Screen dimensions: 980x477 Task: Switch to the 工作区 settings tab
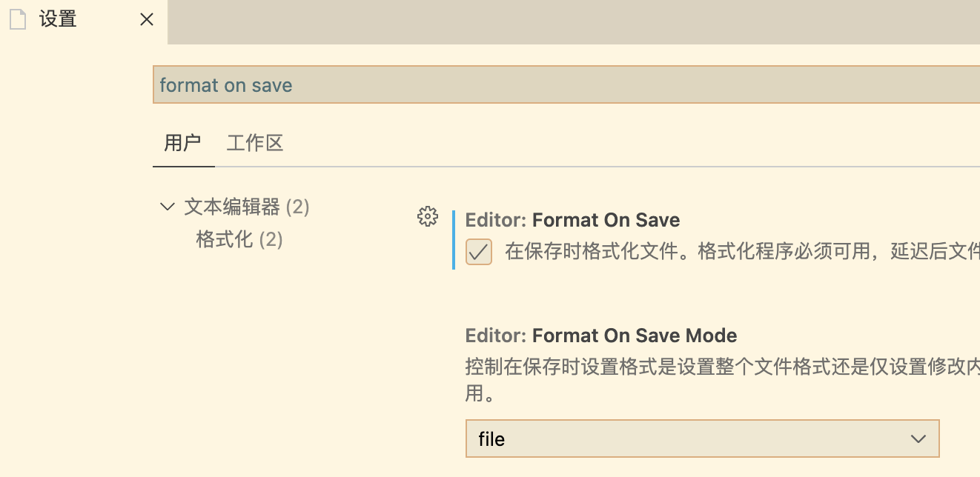pos(255,143)
